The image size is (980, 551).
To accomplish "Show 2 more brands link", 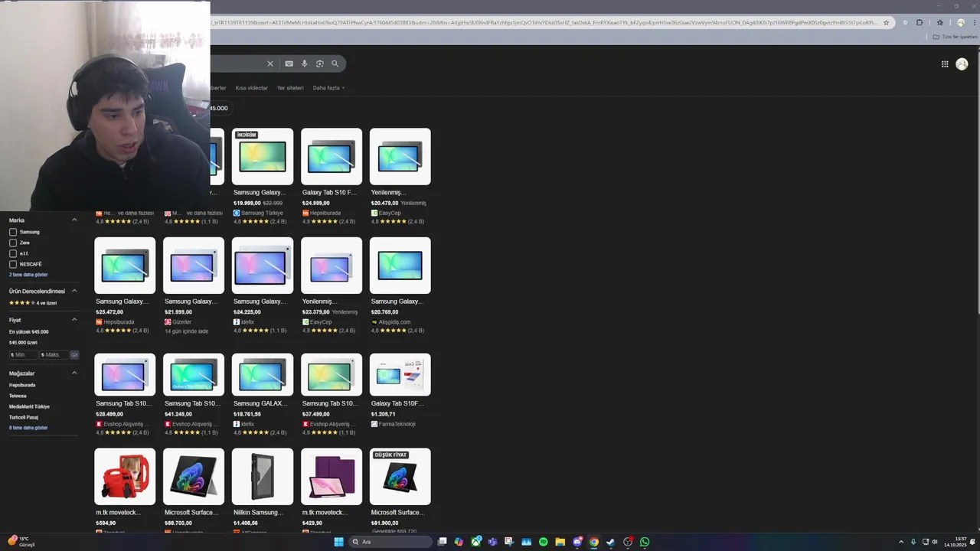I will point(28,275).
